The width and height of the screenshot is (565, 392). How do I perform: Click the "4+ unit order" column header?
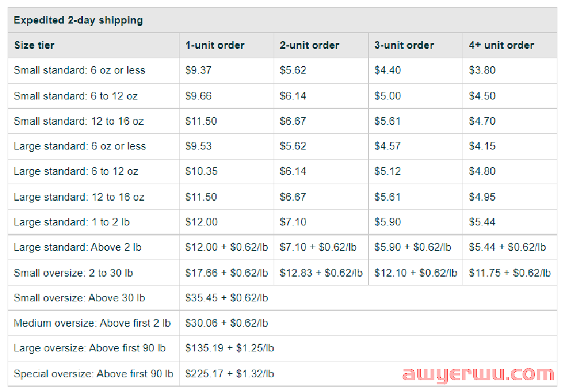coord(501,45)
